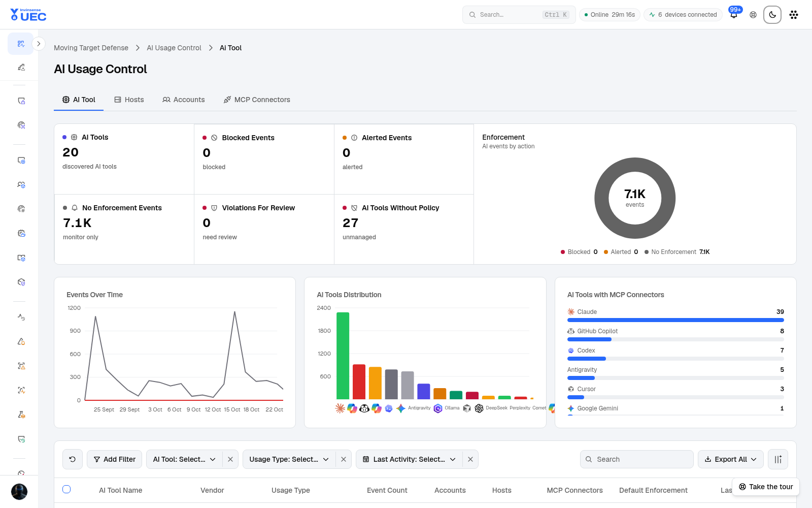The image size is (812, 508).
Task: Open the sidebar shield-with-green-clock icon
Action: (x=21, y=439)
